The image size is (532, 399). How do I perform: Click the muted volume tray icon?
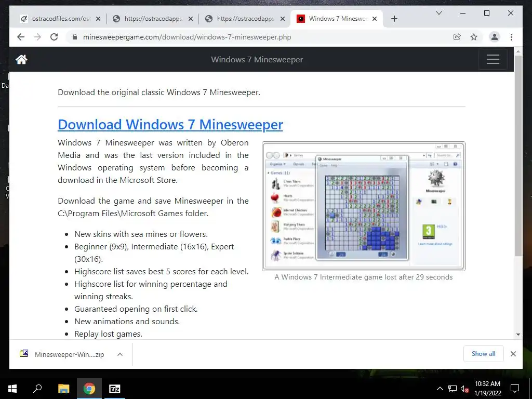[x=464, y=389]
